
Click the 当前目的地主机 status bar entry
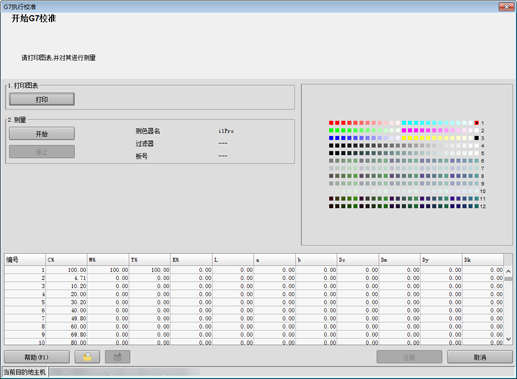click(25, 372)
